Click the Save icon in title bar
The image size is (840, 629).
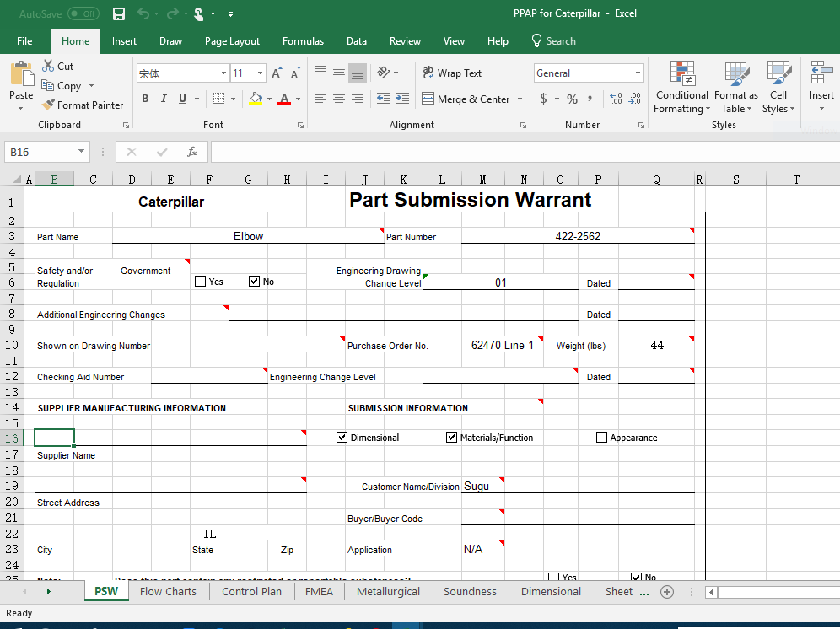click(x=119, y=14)
